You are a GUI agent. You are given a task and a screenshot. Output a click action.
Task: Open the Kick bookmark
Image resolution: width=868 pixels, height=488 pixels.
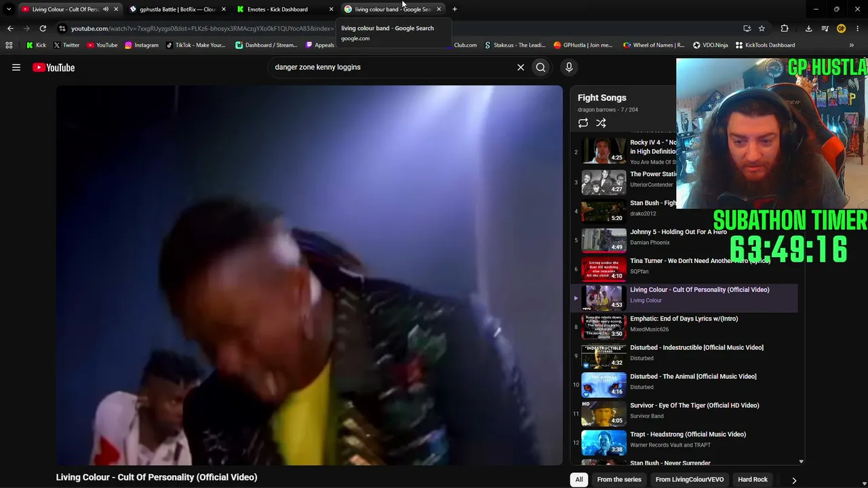[36, 45]
